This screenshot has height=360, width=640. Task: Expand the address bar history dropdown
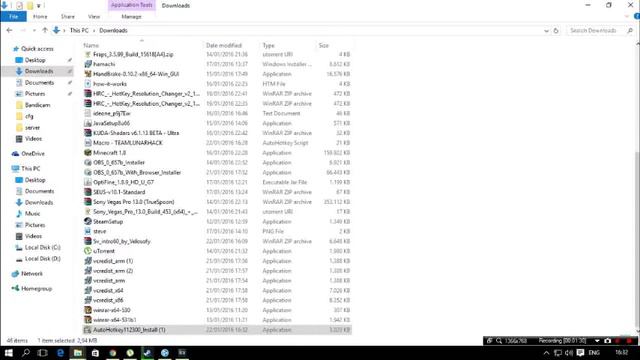(546, 31)
